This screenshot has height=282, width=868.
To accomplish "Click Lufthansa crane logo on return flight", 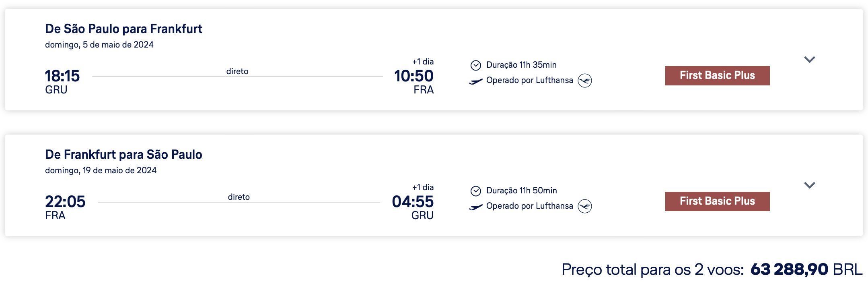I will pos(585,206).
